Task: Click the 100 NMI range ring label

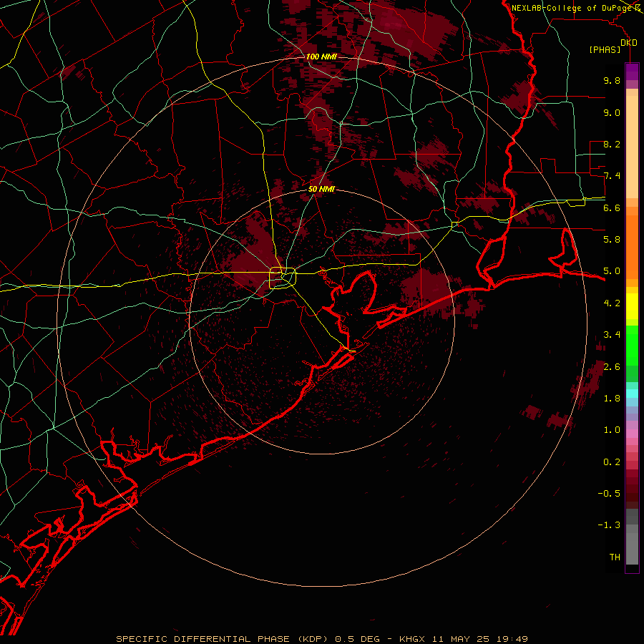Action: pos(321,57)
